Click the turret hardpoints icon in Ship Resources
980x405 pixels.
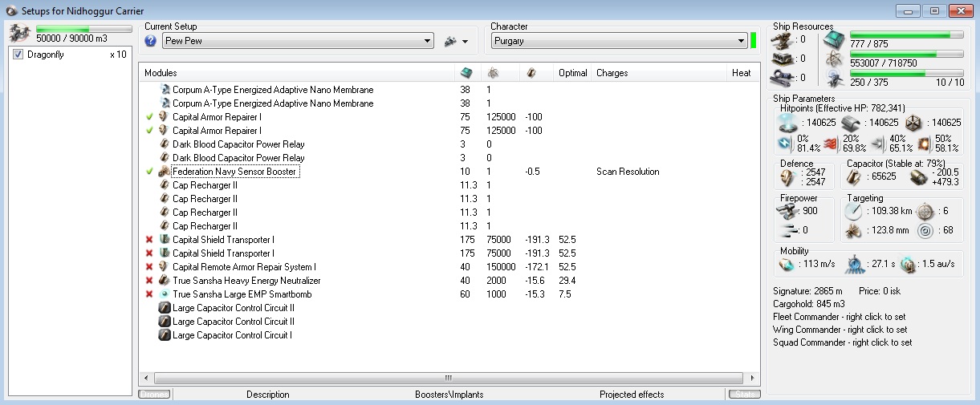point(781,39)
